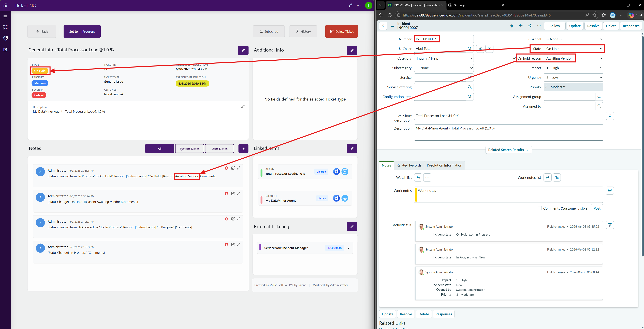The image size is (644, 329).
Task: Expand the Acknowledged to In Progress note
Action: click(239, 219)
